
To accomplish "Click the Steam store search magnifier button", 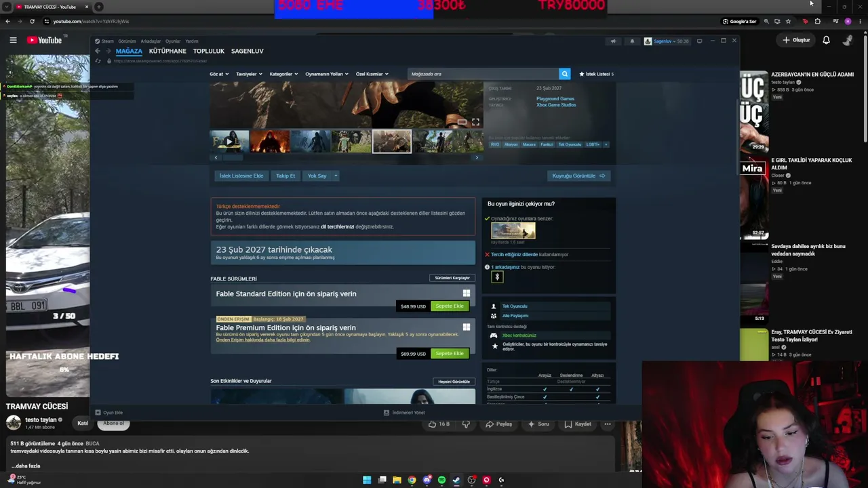I will 564,74.
